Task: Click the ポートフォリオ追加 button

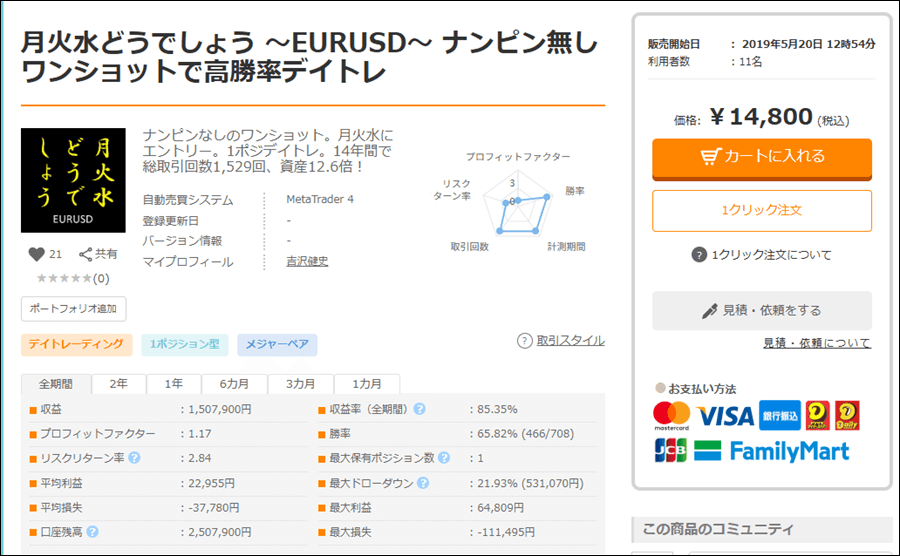Action: click(73, 308)
